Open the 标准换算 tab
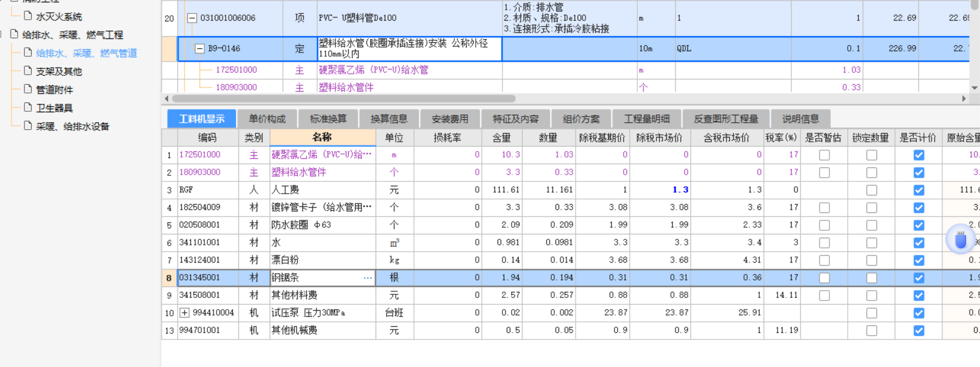Image resolution: width=980 pixels, height=367 pixels. (328, 118)
